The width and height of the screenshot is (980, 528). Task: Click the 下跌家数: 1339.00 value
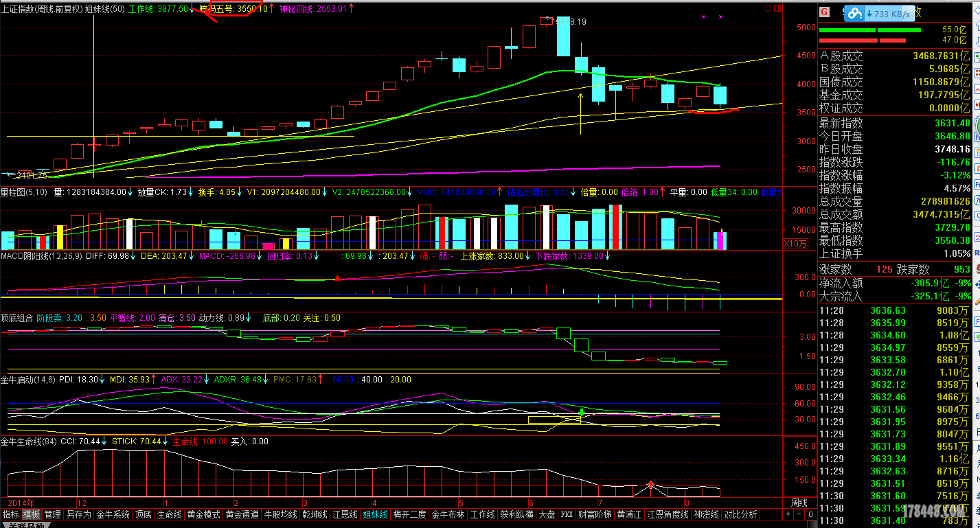click(569, 256)
